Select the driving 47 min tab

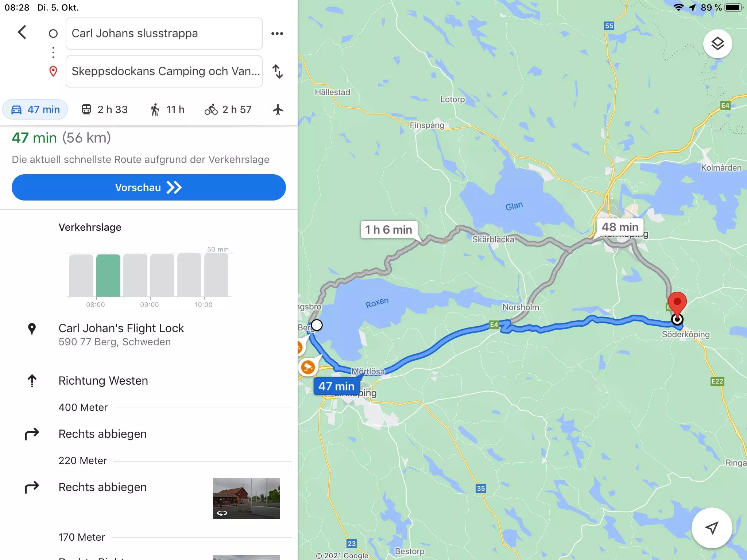[35, 109]
